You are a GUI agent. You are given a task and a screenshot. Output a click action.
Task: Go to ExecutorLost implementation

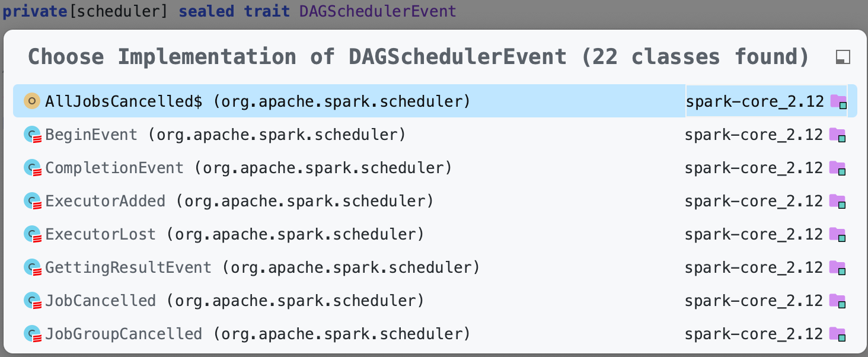tap(435, 234)
